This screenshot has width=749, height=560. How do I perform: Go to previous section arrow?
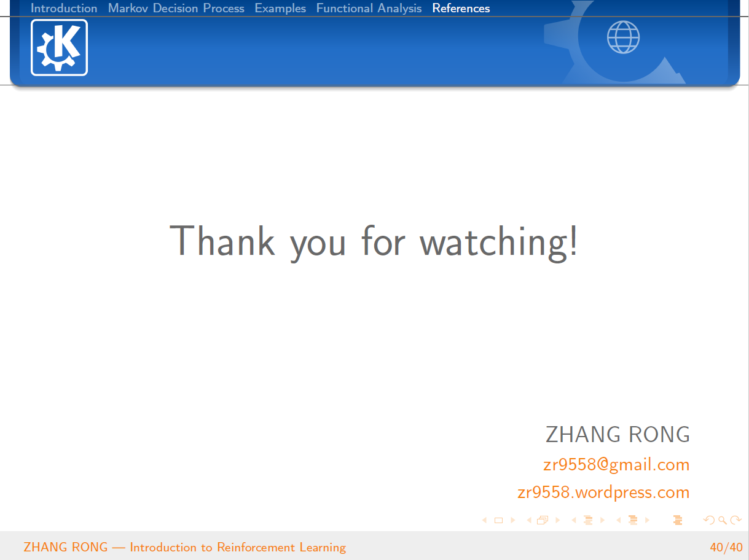tap(619, 520)
